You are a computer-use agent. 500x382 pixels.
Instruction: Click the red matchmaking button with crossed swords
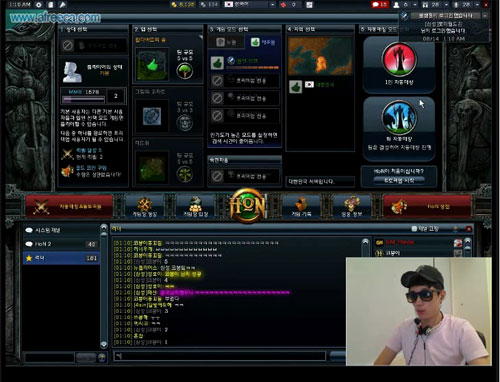tap(69, 206)
